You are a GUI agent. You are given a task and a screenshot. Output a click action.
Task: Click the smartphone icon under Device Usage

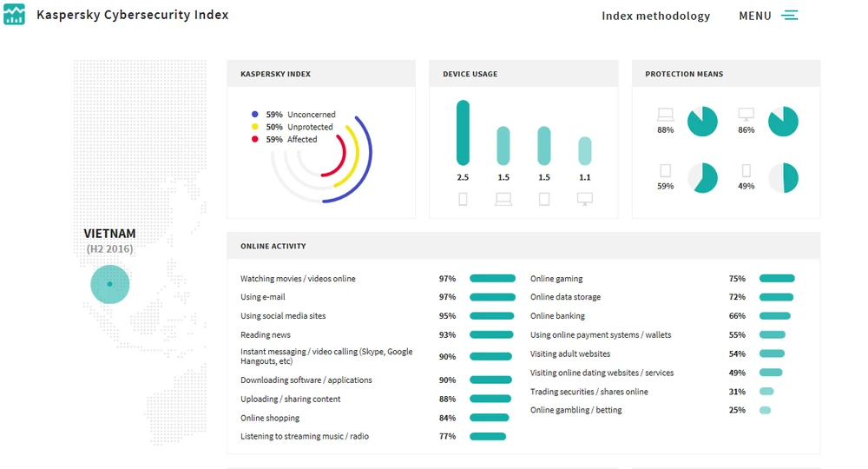(x=463, y=199)
